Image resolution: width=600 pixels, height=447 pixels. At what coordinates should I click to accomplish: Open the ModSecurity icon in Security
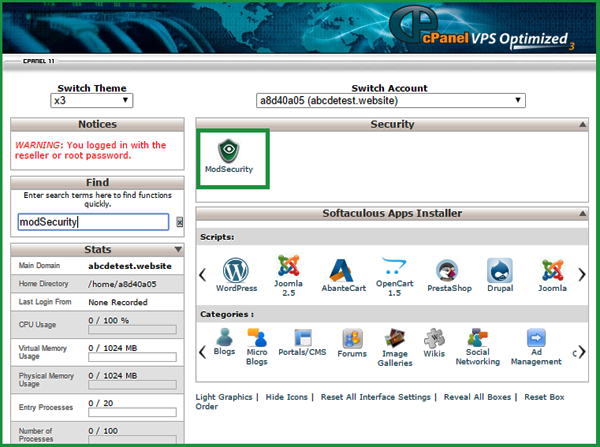(229, 157)
